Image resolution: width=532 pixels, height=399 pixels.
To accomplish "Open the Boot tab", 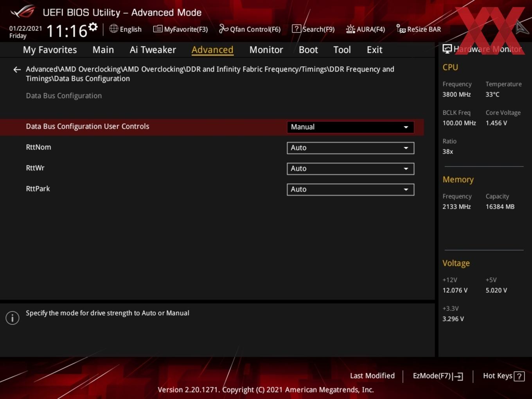I will coord(308,50).
